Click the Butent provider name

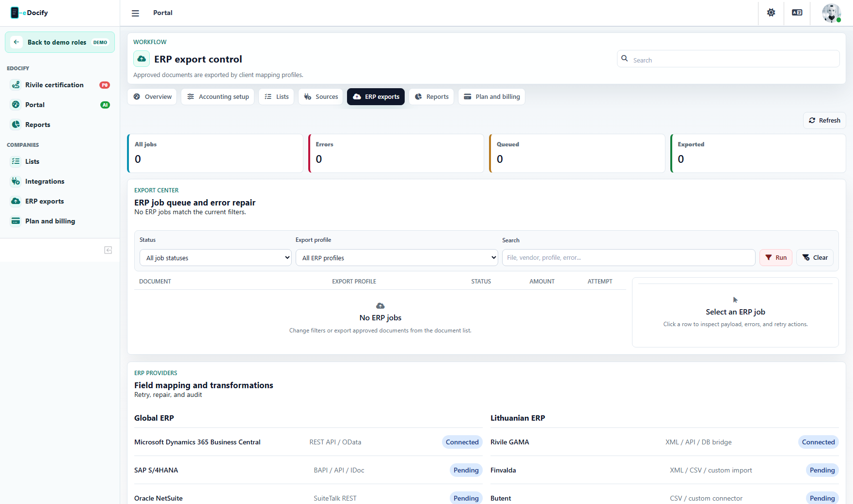pyautogui.click(x=501, y=498)
